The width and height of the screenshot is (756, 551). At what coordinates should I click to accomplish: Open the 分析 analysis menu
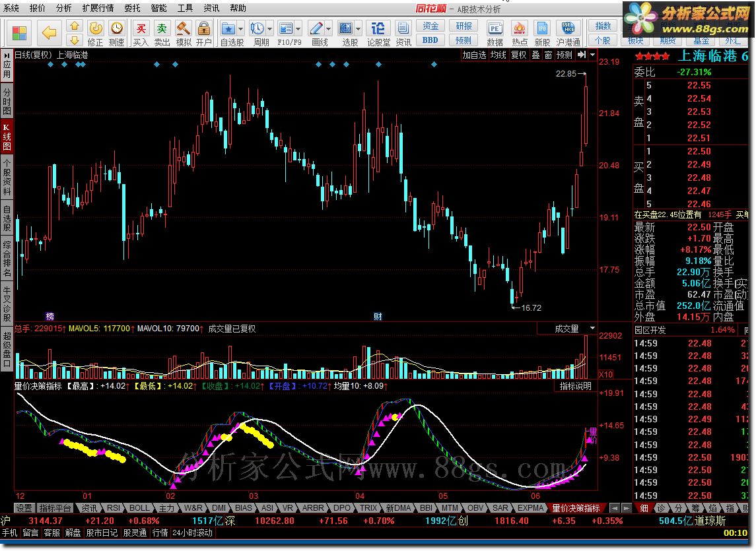click(x=63, y=8)
